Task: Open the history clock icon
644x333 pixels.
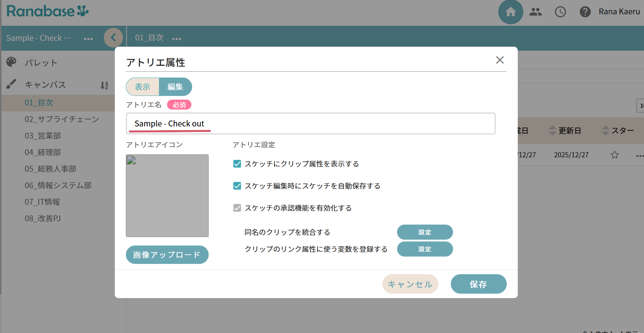Action: click(560, 12)
